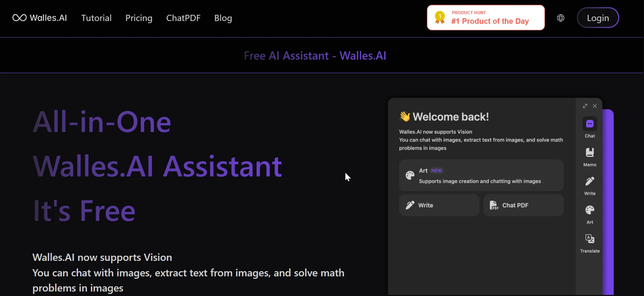Click the 'All-in-One' headline

[102, 122]
